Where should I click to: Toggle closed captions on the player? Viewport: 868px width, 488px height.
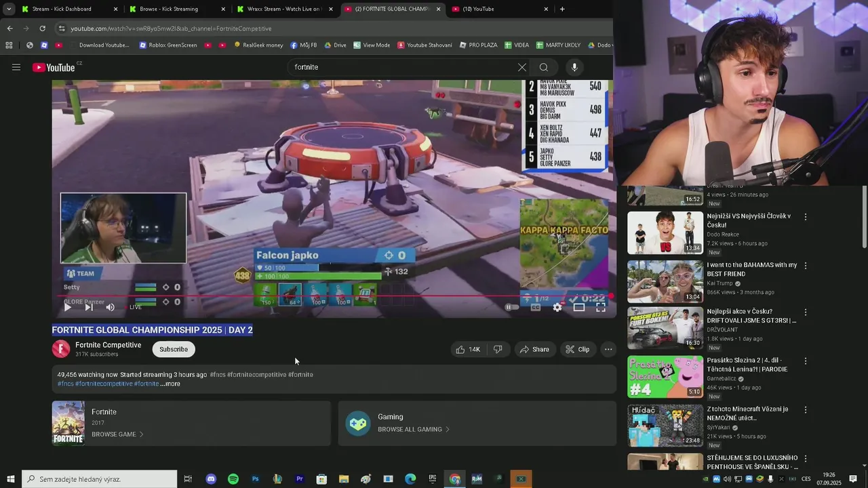[535, 307]
